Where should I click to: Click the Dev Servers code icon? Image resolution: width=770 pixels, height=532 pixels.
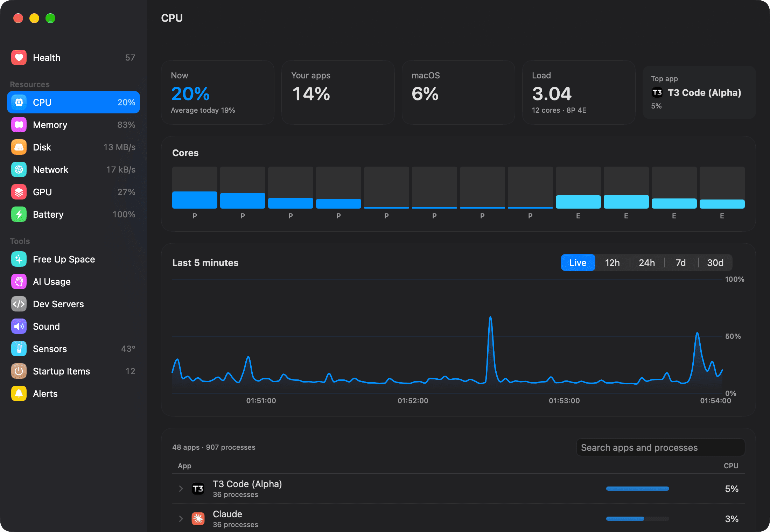point(19,304)
